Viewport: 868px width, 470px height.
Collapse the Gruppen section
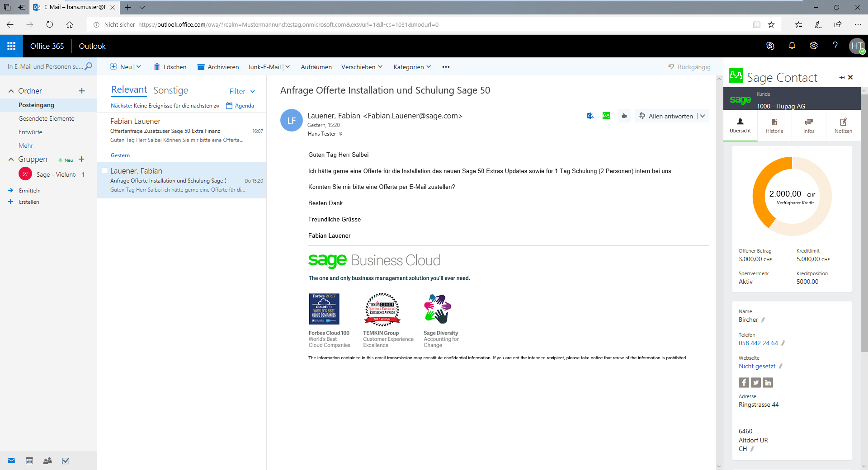11,159
